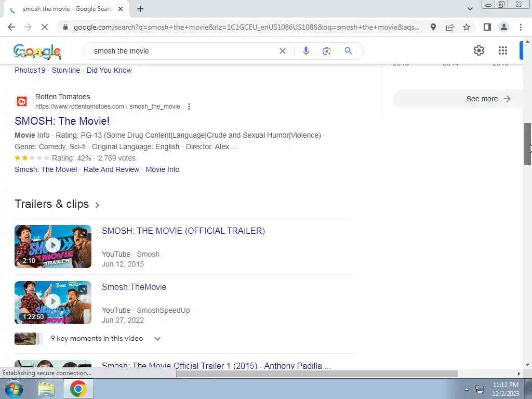The image size is (532, 399).
Task: Click the Jun 12, 2015 date text
Action: pyautogui.click(x=123, y=264)
